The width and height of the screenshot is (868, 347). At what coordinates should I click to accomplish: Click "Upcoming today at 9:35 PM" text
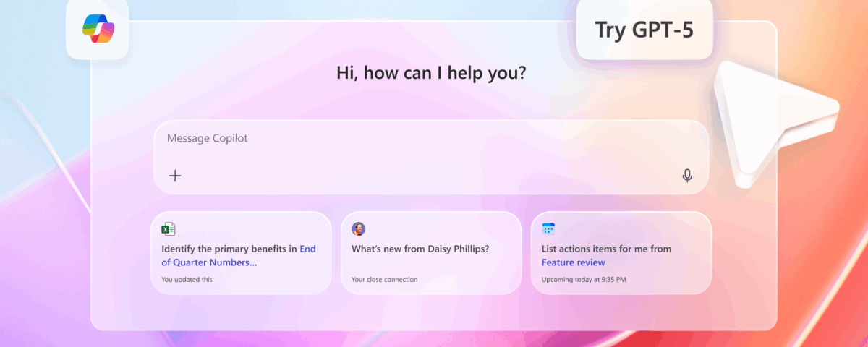click(x=584, y=279)
